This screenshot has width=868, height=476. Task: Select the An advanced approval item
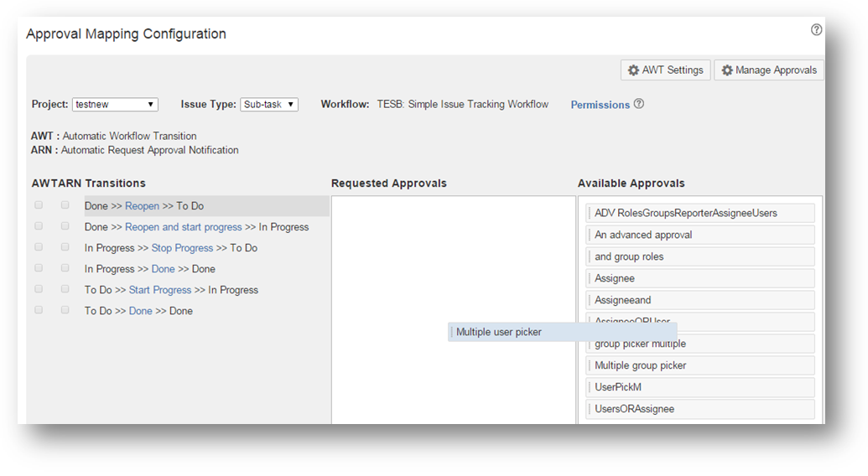[x=700, y=235]
